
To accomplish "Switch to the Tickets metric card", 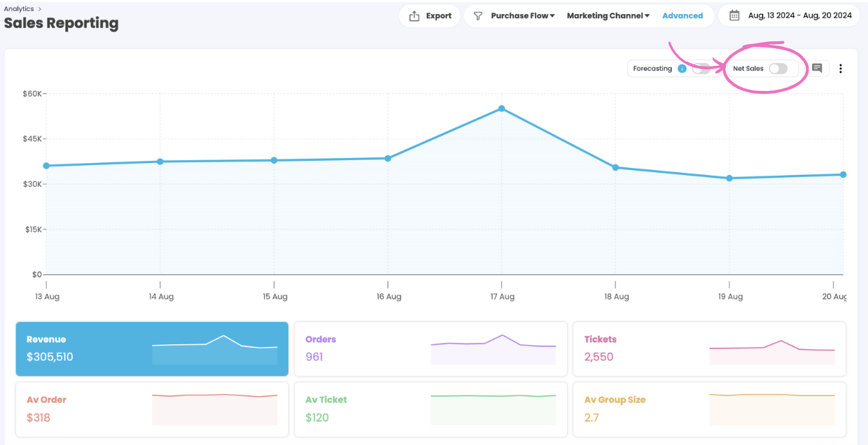I will point(709,348).
